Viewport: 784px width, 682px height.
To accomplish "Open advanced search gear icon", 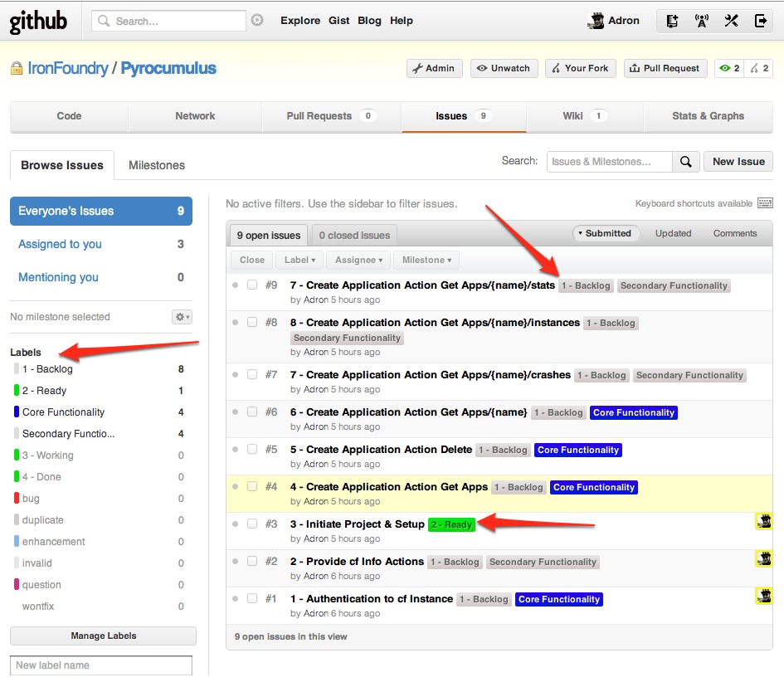I will pos(257,20).
